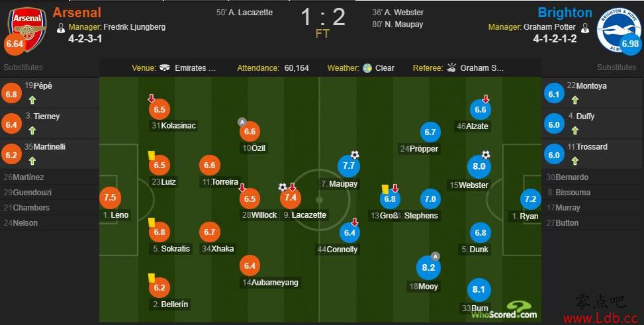Click the Clear weather icon

point(367,68)
